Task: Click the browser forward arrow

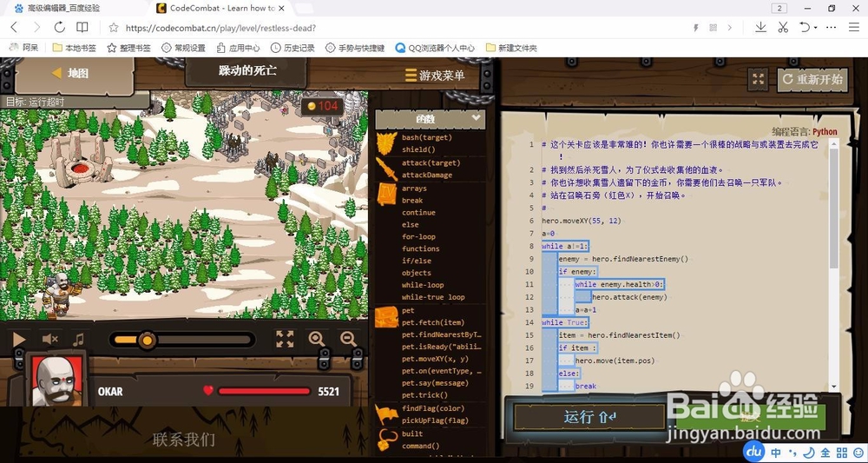Action: [x=36, y=27]
